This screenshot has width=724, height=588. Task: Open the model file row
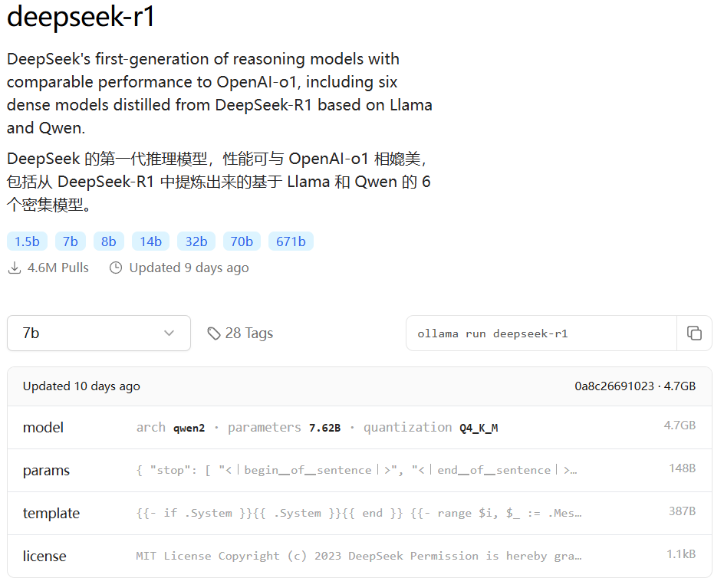tap(359, 427)
